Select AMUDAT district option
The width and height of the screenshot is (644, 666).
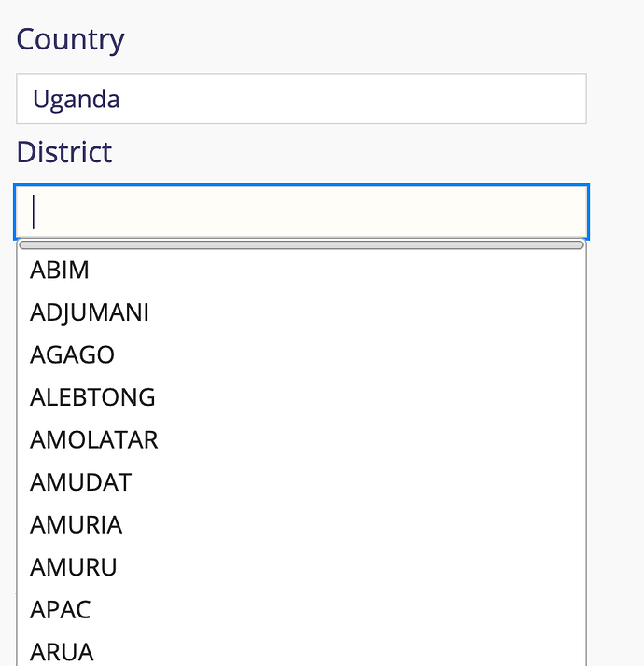tap(301, 482)
